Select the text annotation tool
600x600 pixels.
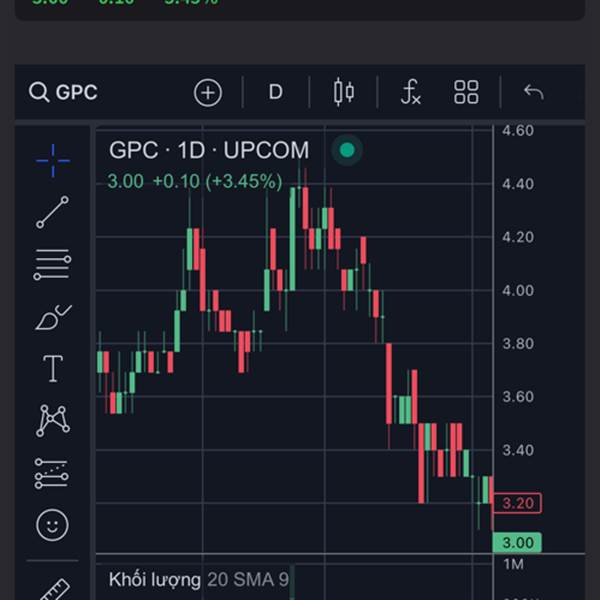click(53, 368)
